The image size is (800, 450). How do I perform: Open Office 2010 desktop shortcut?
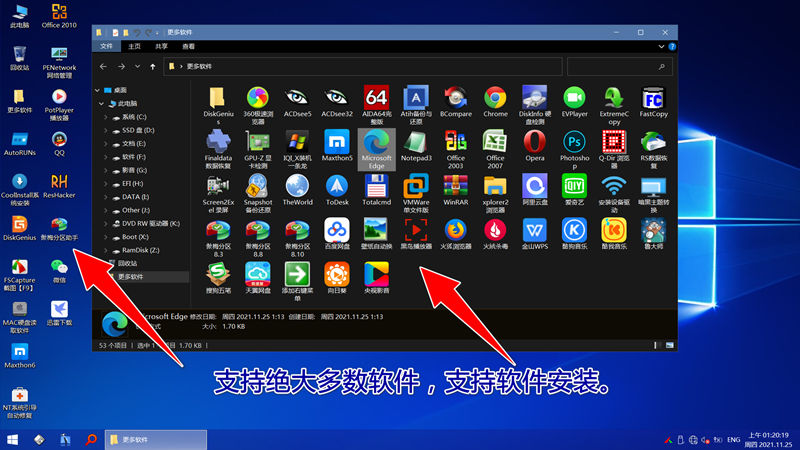point(59,16)
